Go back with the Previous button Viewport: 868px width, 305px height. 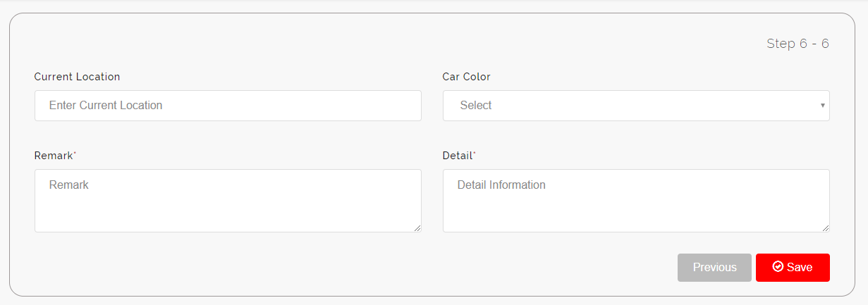click(714, 268)
